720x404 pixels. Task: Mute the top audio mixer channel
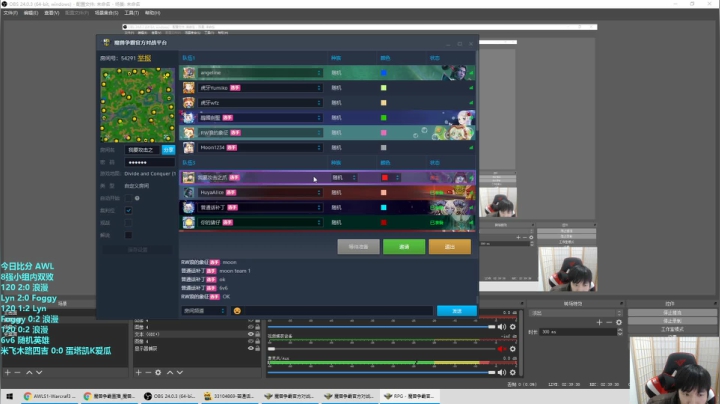[501, 327]
